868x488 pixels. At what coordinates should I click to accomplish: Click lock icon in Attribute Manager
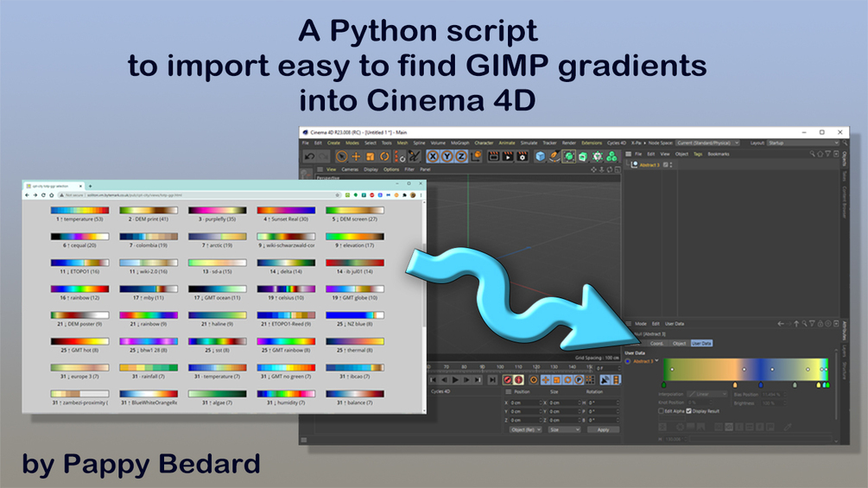click(820, 324)
